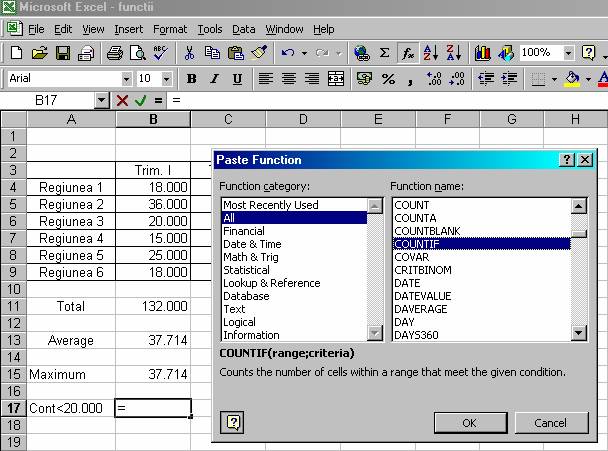Click the Paste Function fx icon

(x=408, y=53)
